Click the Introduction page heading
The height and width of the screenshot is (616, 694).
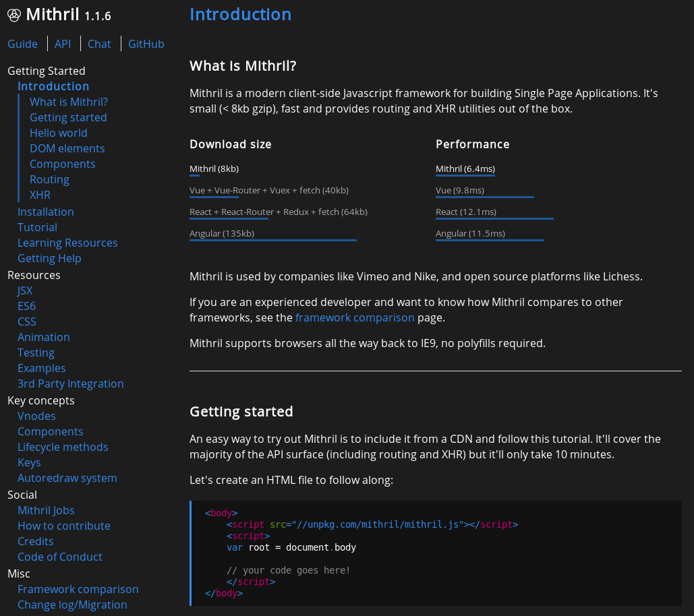pos(240,14)
